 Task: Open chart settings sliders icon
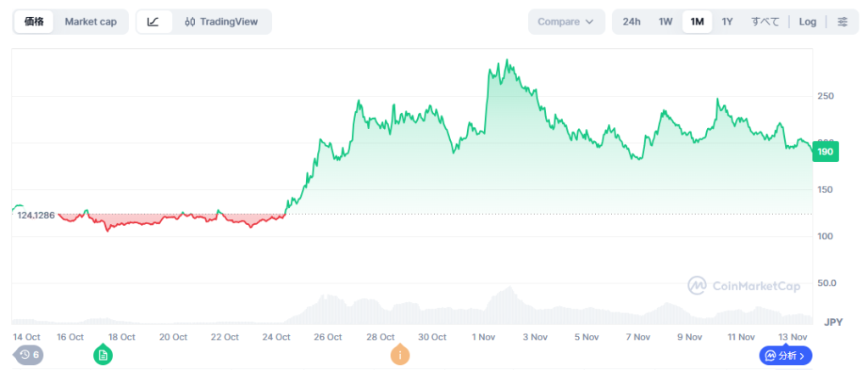coord(842,21)
